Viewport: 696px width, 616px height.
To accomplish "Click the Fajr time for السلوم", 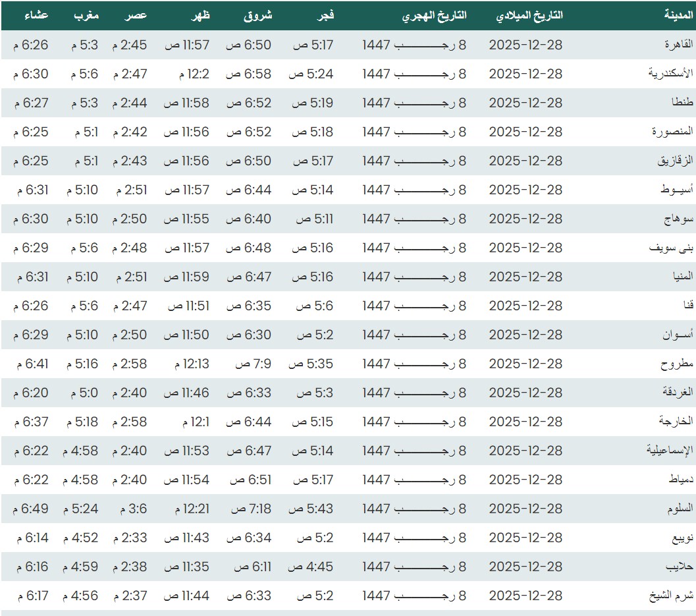I will point(313,509).
